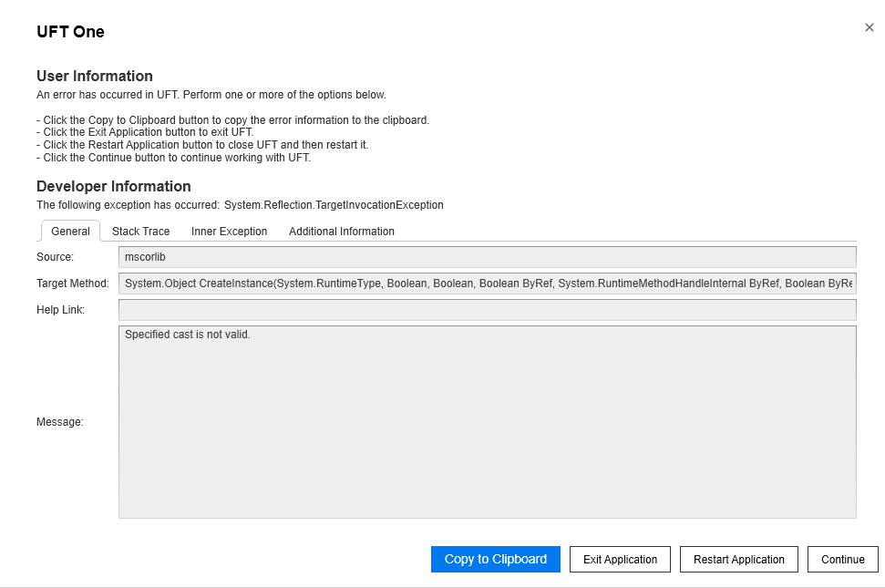Click the empty Help Link field

click(487, 310)
